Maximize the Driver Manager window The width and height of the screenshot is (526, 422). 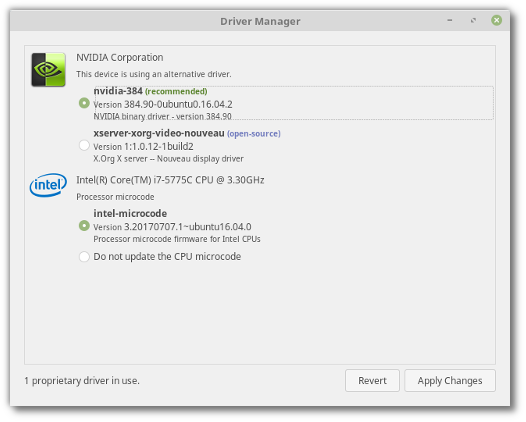coord(473,20)
